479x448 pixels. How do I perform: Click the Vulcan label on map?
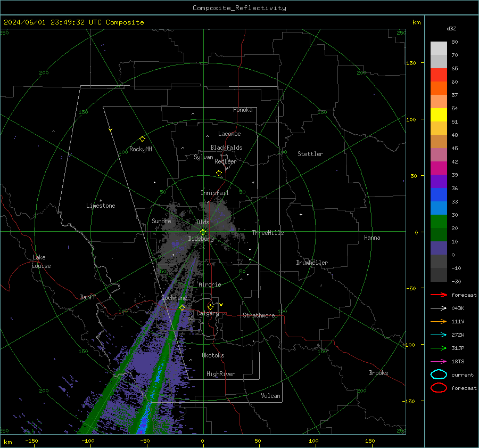(270, 396)
